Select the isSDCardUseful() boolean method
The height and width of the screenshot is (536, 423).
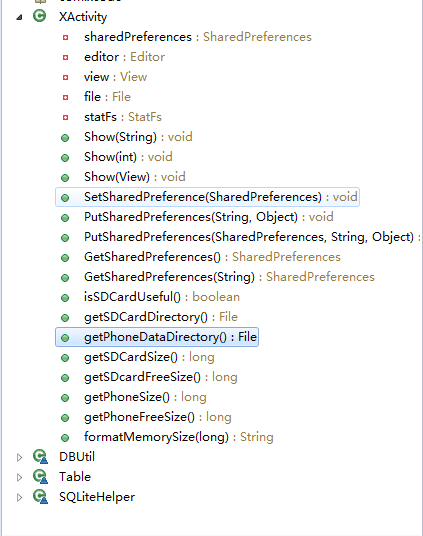[162, 297]
